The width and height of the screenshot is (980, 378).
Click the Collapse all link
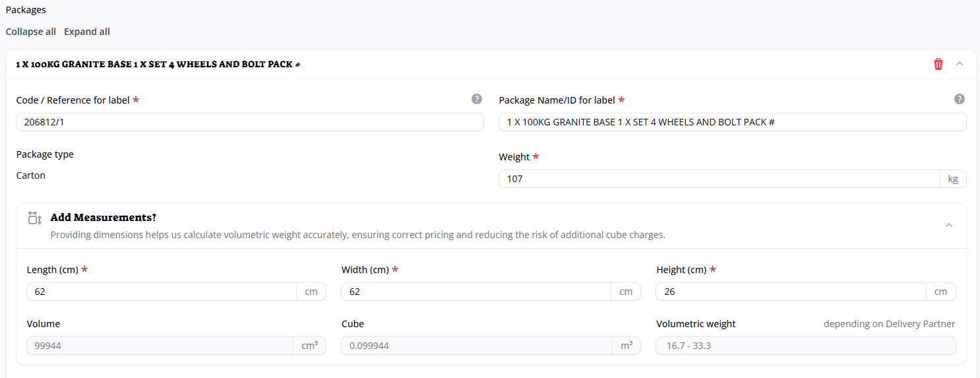pyautogui.click(x=31, y=32)
